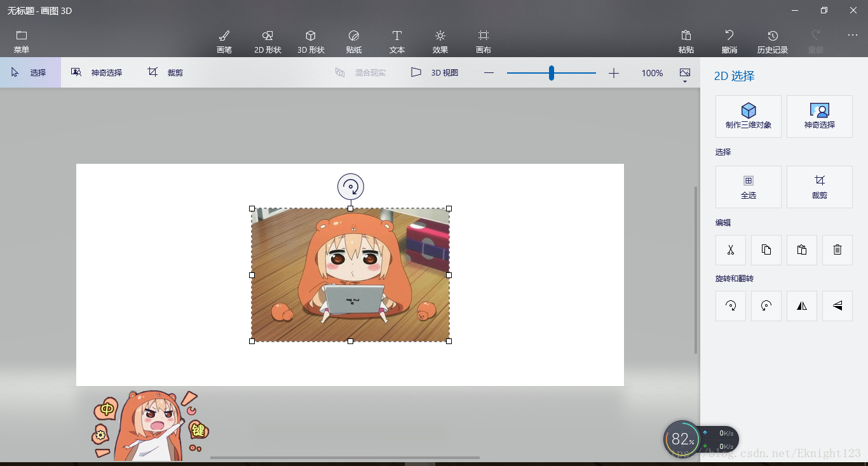Rotate the selection right (clockwise)
This screenshot has height=466, width=868.
coord(731,306)
